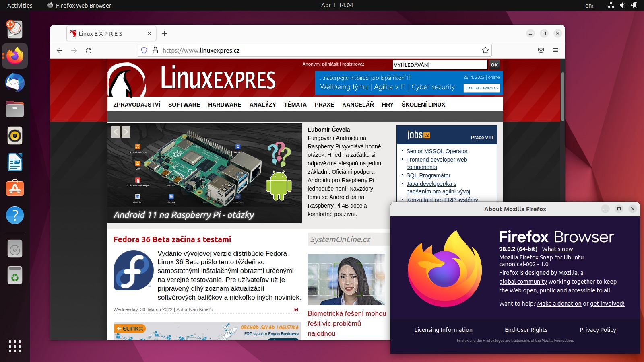
Task: Click the VYHLEDÁVÁNÍ search field
Action: click(x=440, y=65)
